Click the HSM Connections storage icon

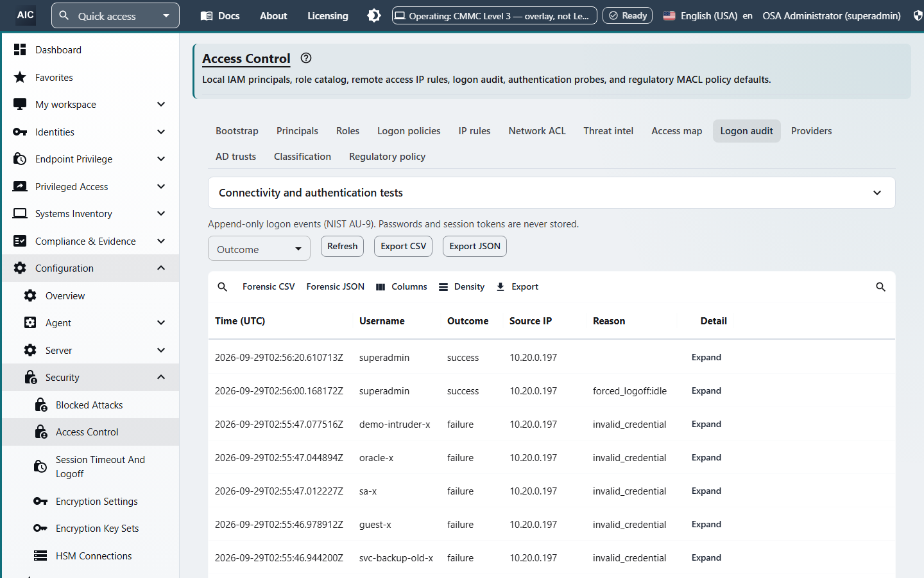pyautogui.click(x=40, y=556)
